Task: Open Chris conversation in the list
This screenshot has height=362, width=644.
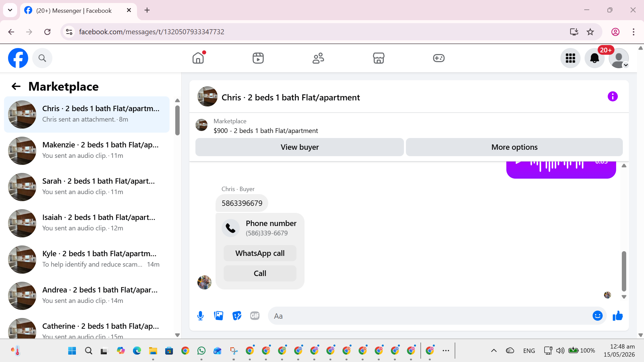Action: coord(87,114)
